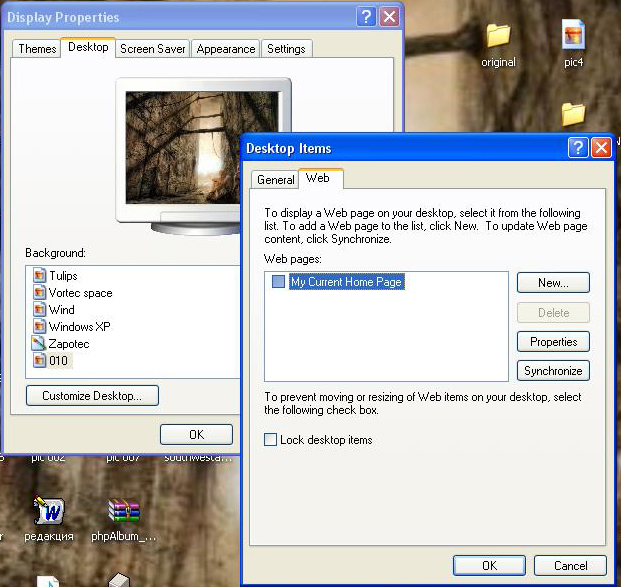Viewport: 621px width, 587px height.
Task: Switch to the Screen Saver tab
Action: coord(152,49)
